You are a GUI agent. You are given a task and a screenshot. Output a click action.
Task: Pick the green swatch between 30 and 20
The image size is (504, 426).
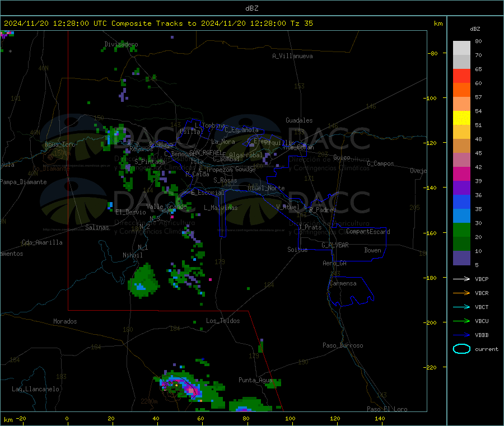click(x=461, y=230)
